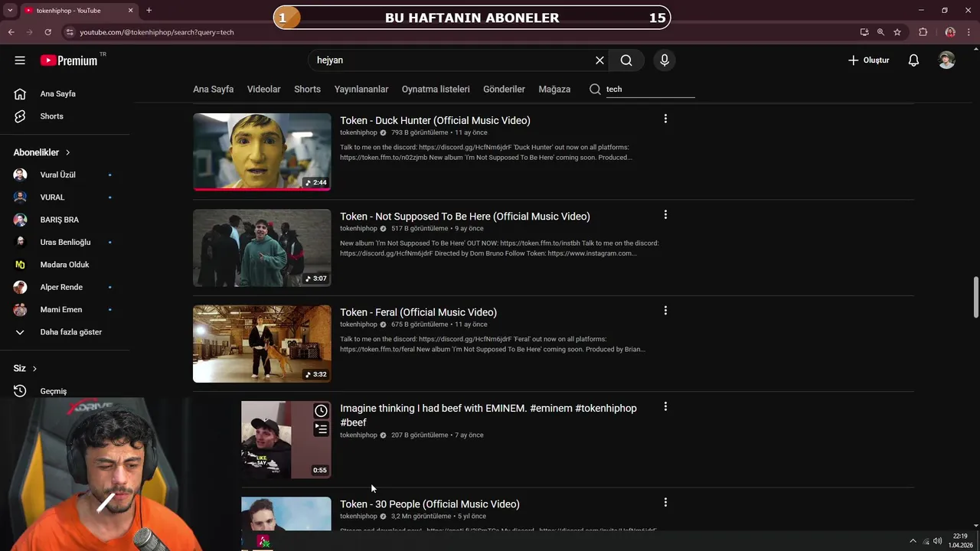Switch to Gönderiler tab
980x551 pixels.
(x=504, y=90)
